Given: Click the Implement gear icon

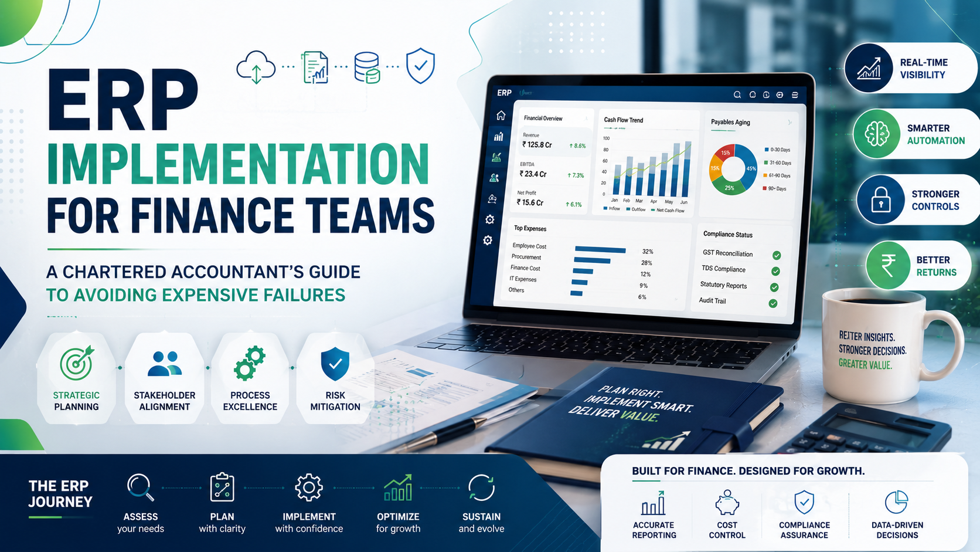Looking at the screenshot, I should pyautogui.click(x=309, y=487).
